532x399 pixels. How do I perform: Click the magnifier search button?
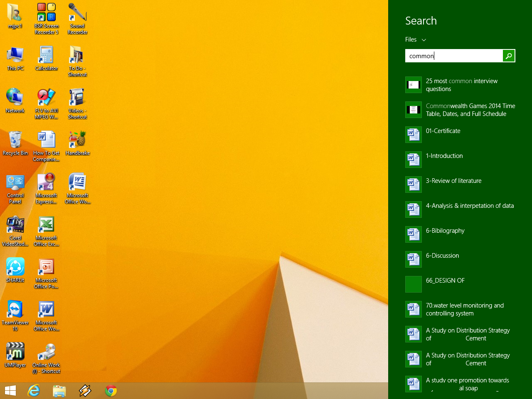click(x=509, y=56)
